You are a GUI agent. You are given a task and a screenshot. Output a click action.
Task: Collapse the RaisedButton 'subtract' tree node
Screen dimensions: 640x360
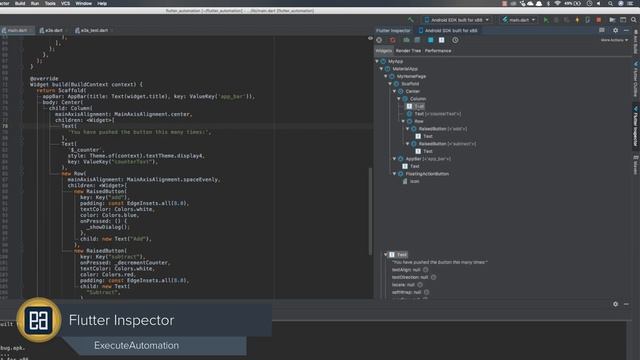click(x=408, y=144)
